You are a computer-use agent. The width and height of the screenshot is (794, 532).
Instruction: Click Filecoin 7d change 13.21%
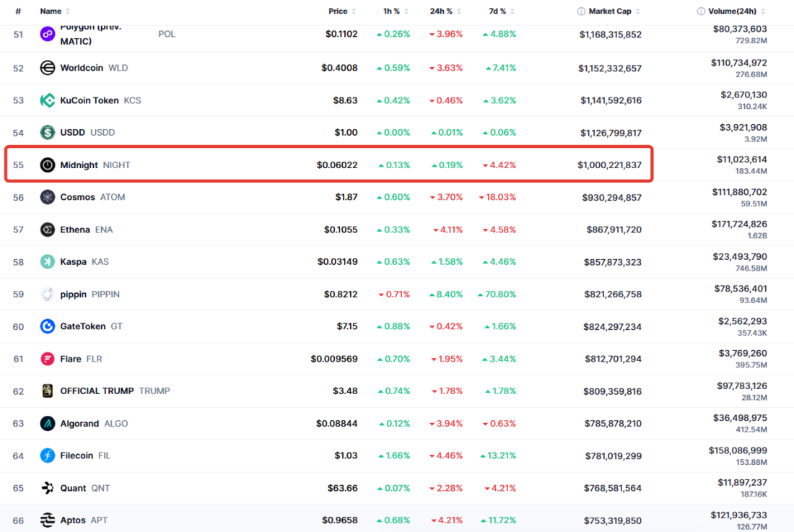click(x=498, y=455)
